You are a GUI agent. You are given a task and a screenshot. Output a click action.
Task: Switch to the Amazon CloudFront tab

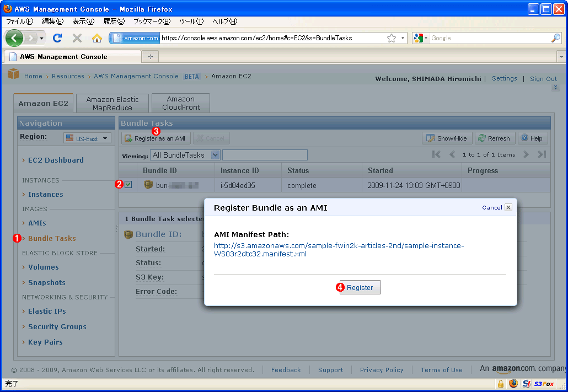(x=181, y=103)
